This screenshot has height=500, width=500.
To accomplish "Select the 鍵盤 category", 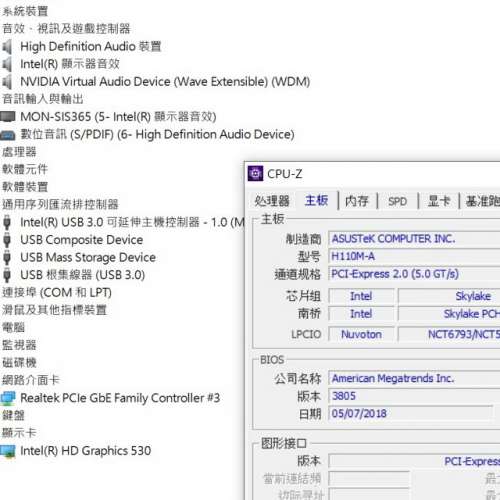I will 13,415.
